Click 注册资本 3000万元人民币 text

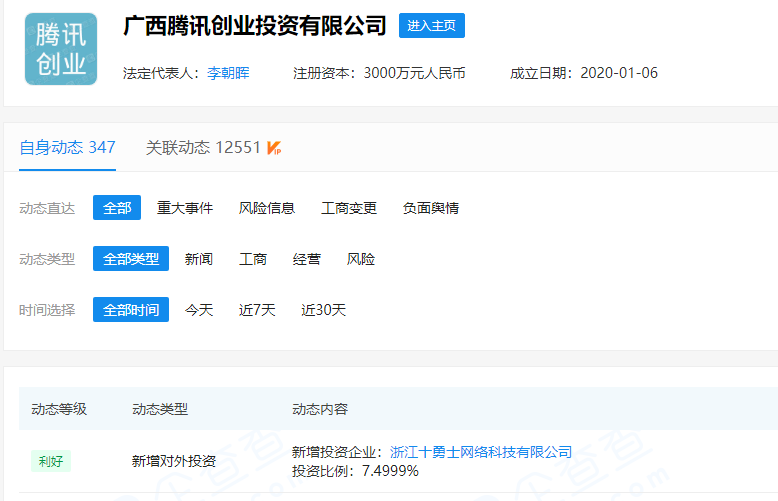coord(379,73)
